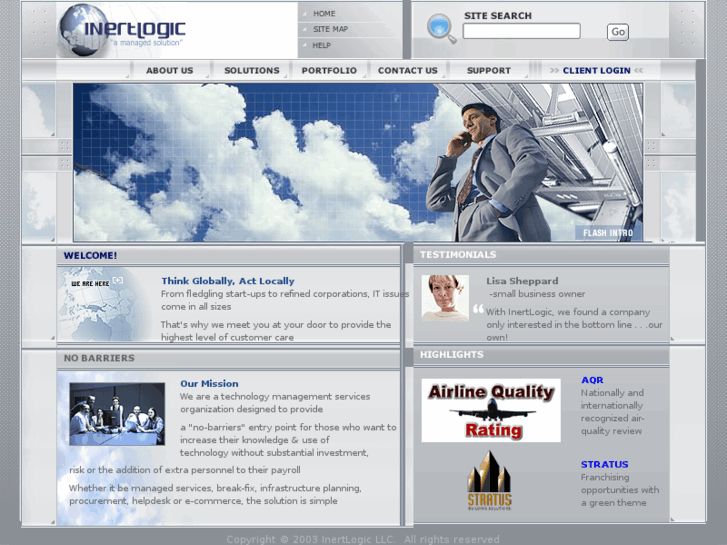Click the Stratus logo icon
Screen dimensions: 727x545
pos(489,481)
